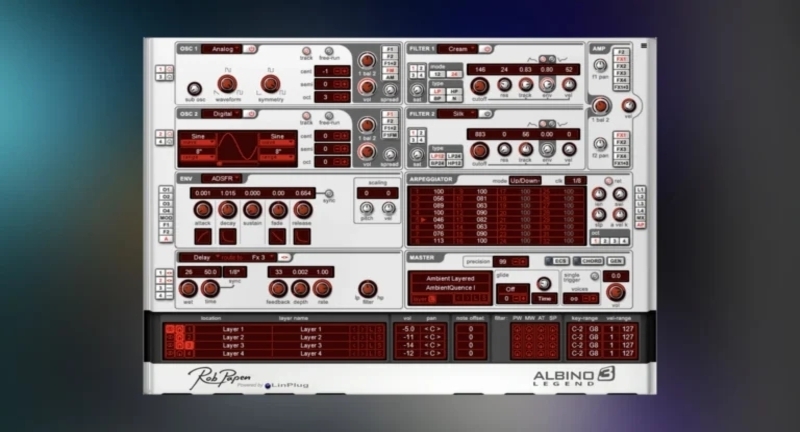Image resolution: width=800 pixels, height=432 pixels.
Task: Toggle OSC 1 track LED
Action: pyautogui.click(x=306, y=51)
